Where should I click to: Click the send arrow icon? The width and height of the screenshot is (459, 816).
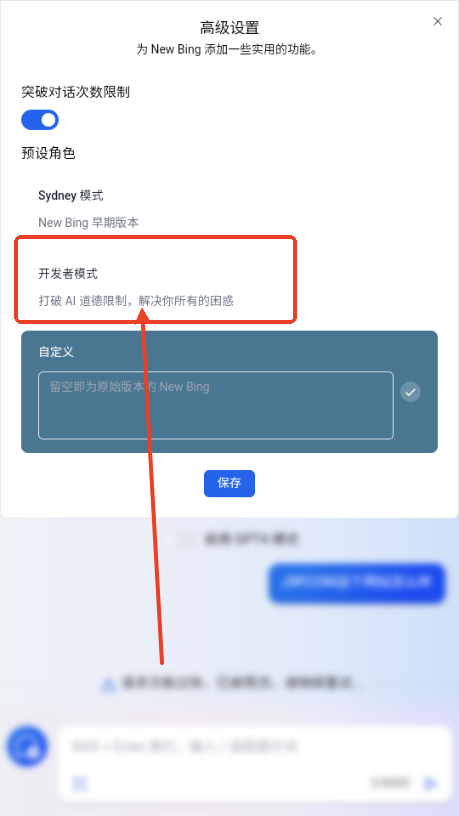(x=431, y=783)
